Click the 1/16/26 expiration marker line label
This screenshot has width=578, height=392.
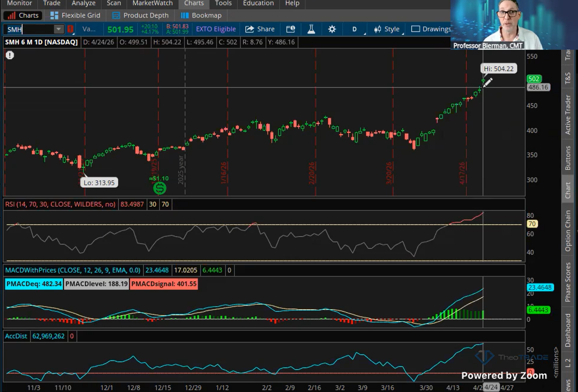coord(223,173)
